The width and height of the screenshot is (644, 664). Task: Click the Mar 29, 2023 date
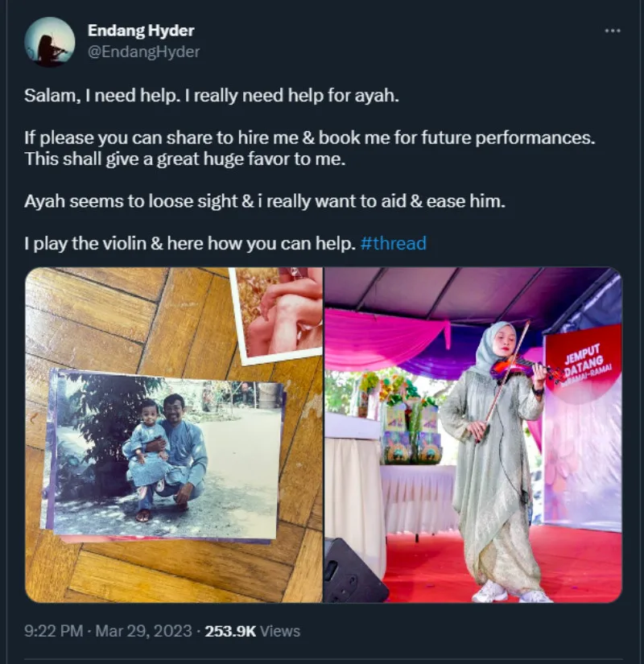(143, 632)
